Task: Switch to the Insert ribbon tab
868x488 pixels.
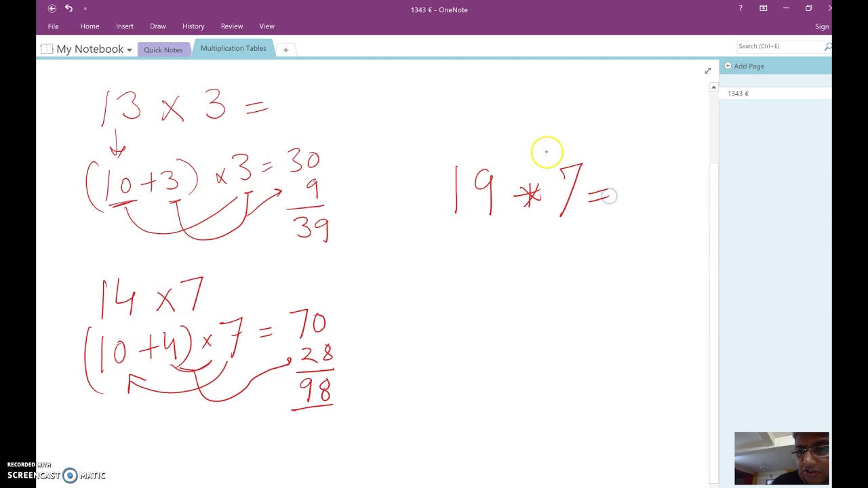Action: (x=125, y=26)
